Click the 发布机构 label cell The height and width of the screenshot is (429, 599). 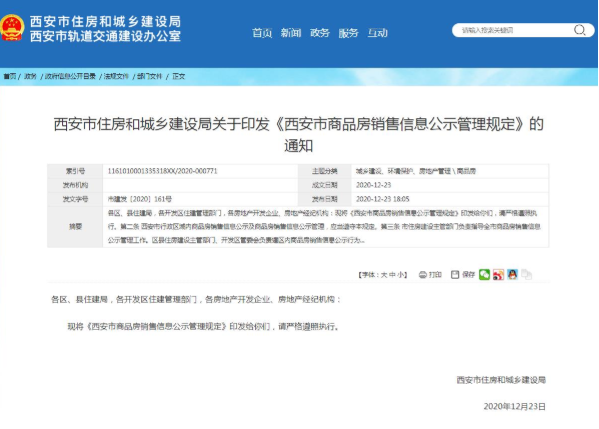[75, 185]
